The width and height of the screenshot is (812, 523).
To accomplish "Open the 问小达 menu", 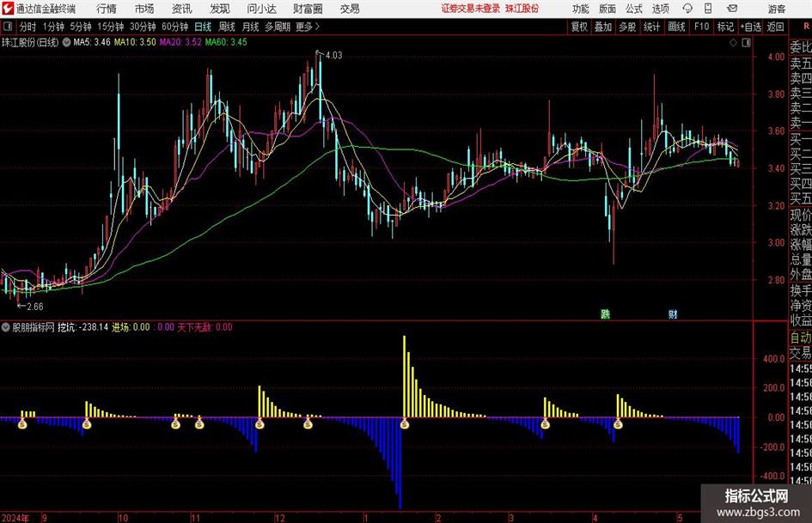I will [x=261, y=9].
